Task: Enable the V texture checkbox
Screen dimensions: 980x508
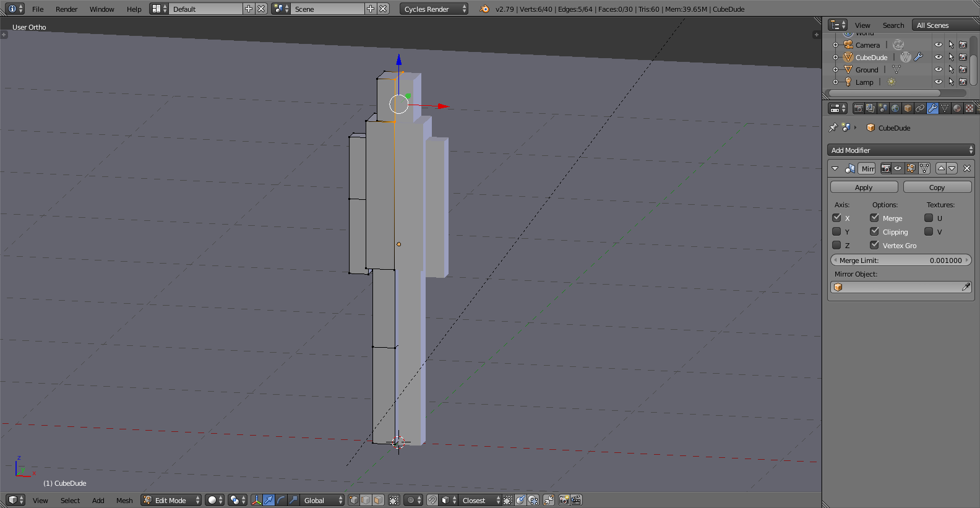Action: [x=929, y=231]
